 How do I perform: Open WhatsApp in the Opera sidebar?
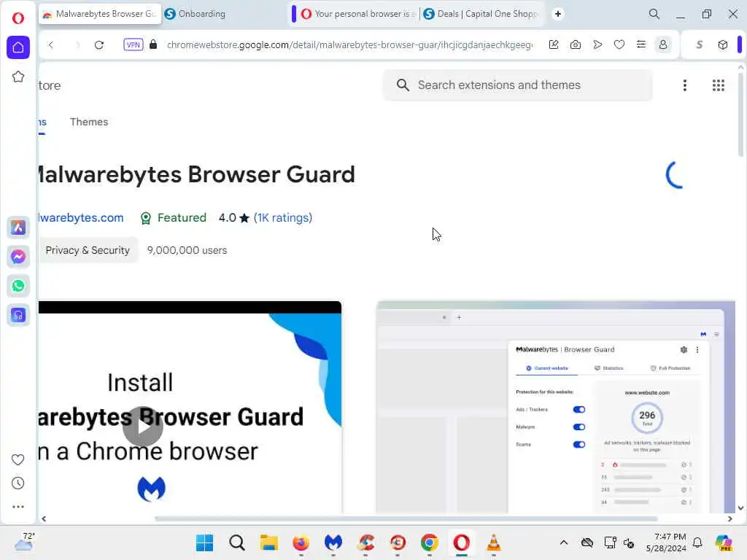click(18, 286)
